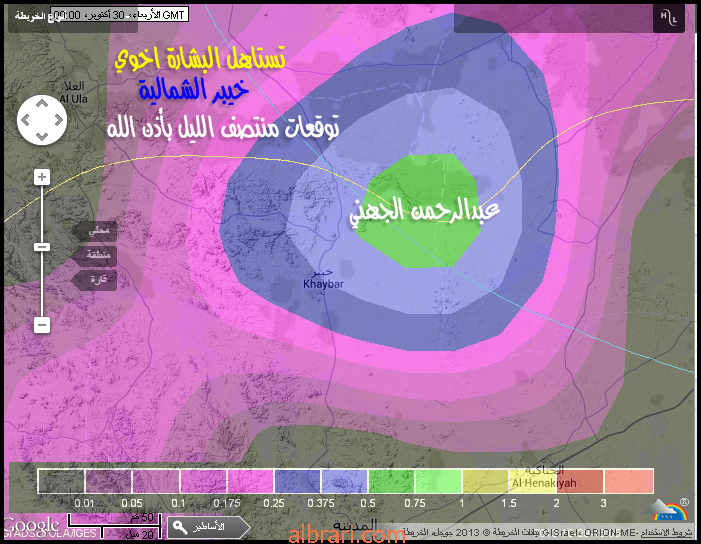Click the 0.25 pink legend swatch

[x=250, y=481]
